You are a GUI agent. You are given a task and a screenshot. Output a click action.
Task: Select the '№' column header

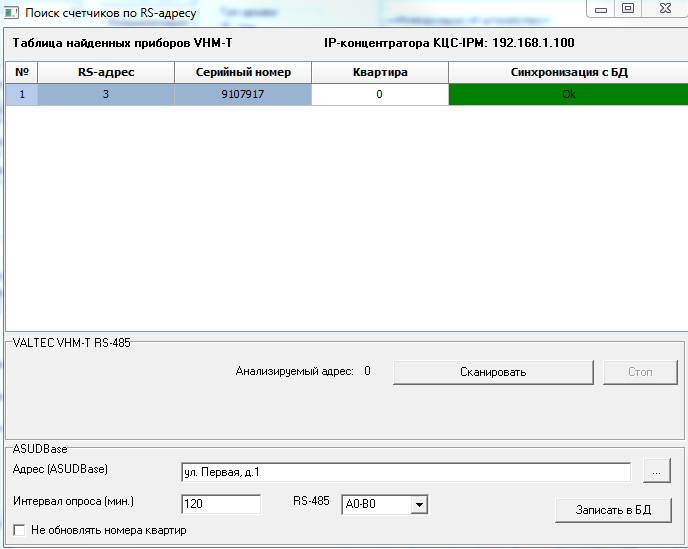22,72
